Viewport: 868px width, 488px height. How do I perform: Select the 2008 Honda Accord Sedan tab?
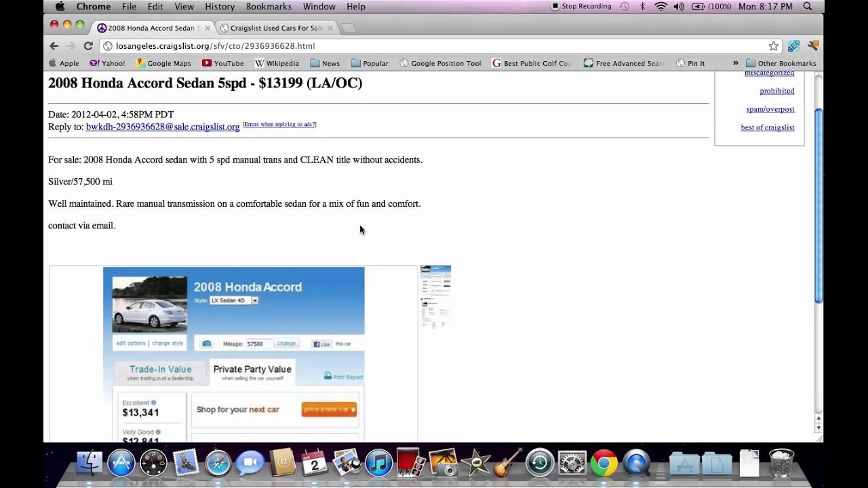[x=154, y=28]
